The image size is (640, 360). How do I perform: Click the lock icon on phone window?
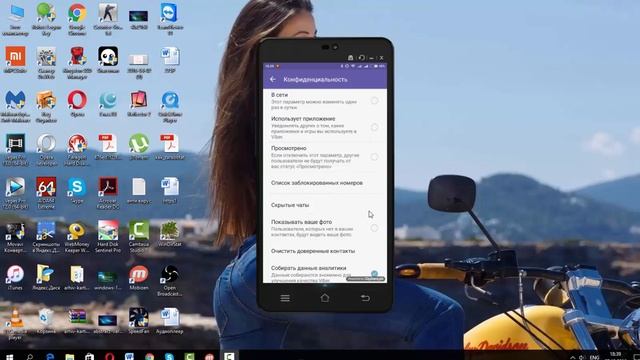(351, 58)
